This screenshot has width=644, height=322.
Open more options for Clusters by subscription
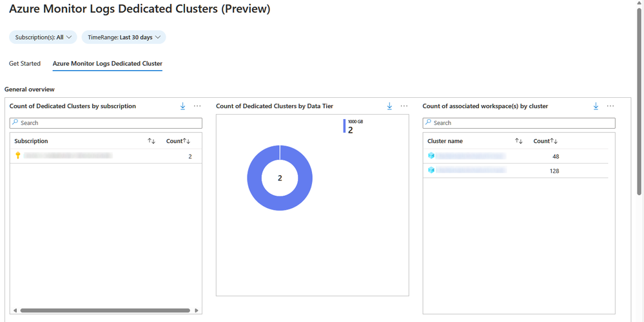(x=197, y=106)
